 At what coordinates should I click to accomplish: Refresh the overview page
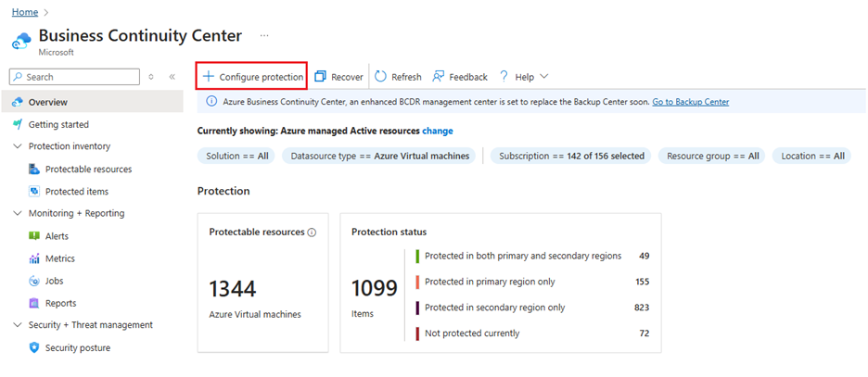point(398,77)
